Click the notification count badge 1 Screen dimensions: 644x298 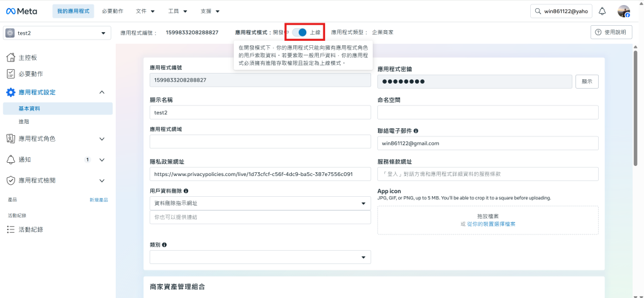[87, 160]
